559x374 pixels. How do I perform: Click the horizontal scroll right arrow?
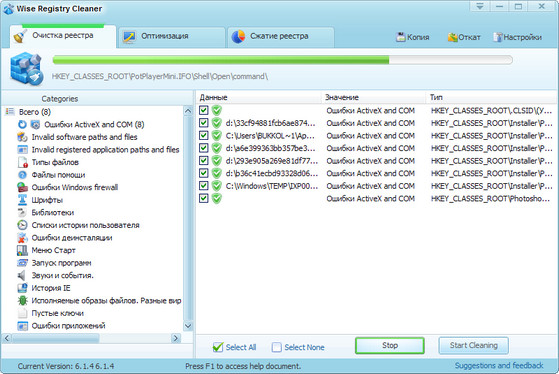176,338
